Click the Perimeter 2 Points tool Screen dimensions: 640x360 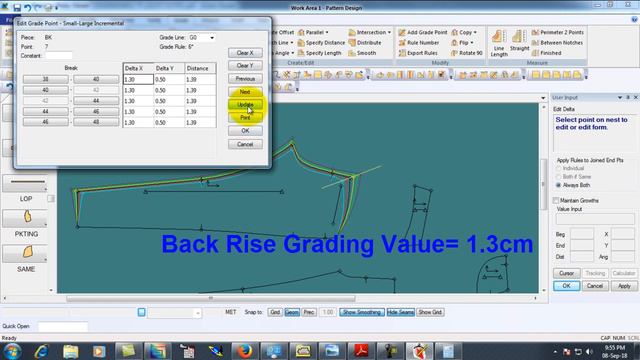tap(558, 32)
